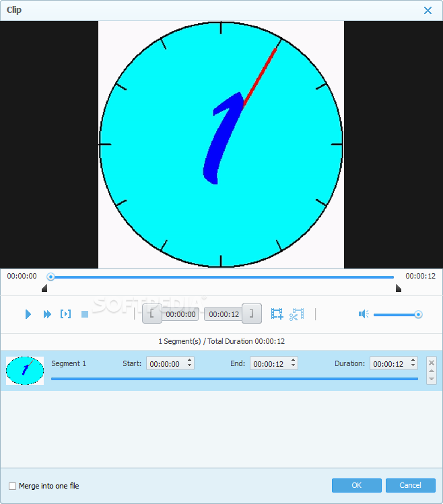
Task: Cancel the Clip dialog
Action: click(411, 485)
